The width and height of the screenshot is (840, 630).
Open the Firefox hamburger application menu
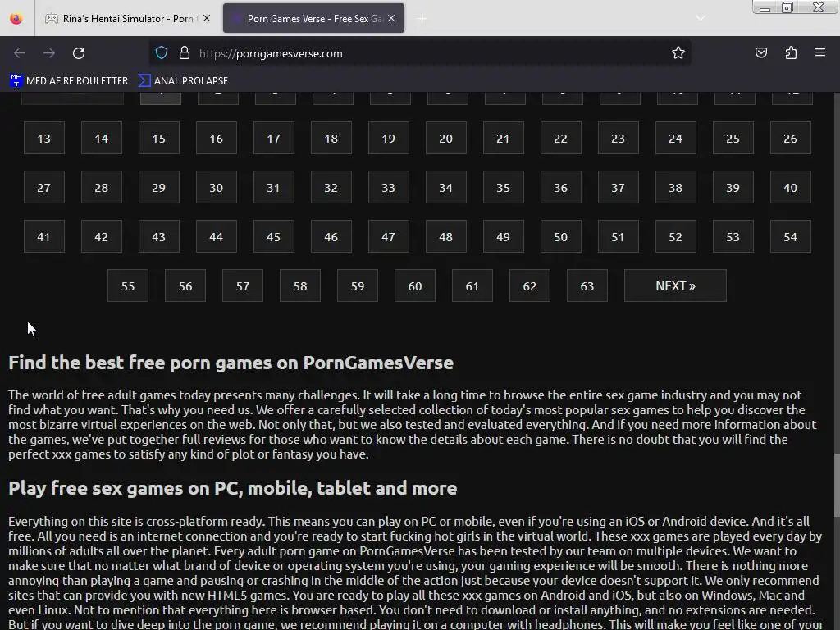(820, 52)
